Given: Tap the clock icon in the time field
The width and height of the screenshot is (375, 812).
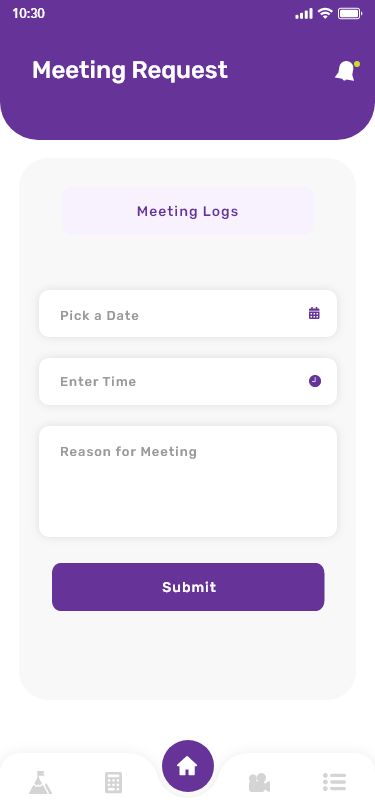Looking at the screenshot, I should click(x=315, y=381).
